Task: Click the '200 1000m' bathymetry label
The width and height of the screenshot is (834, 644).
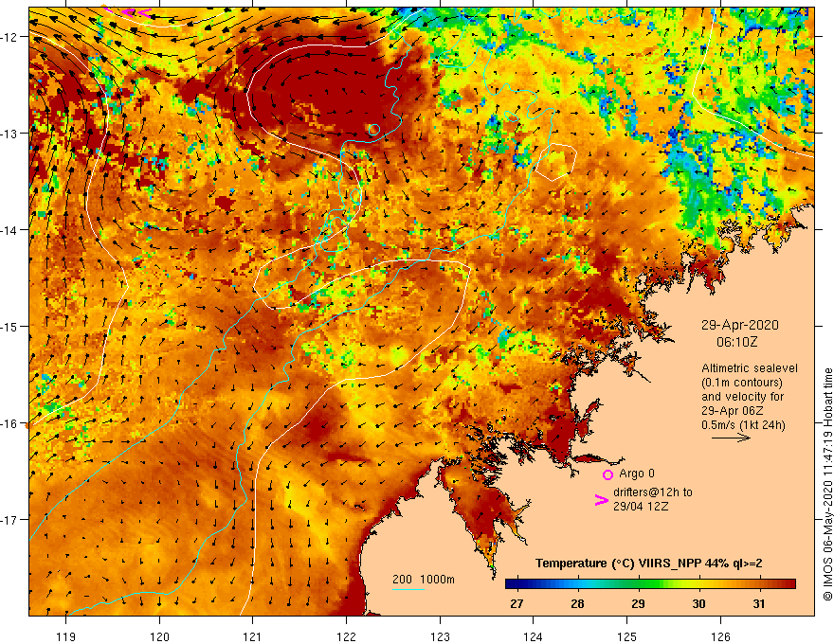Action: point(424,580)
